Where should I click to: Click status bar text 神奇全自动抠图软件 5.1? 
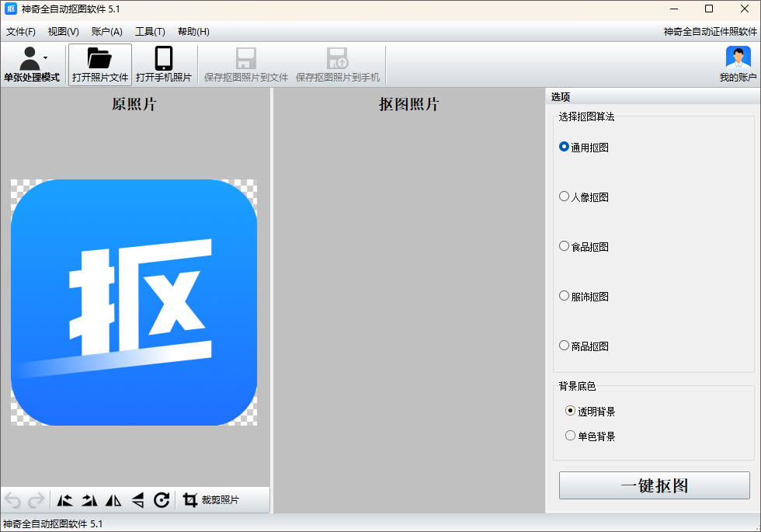(53, 523)
